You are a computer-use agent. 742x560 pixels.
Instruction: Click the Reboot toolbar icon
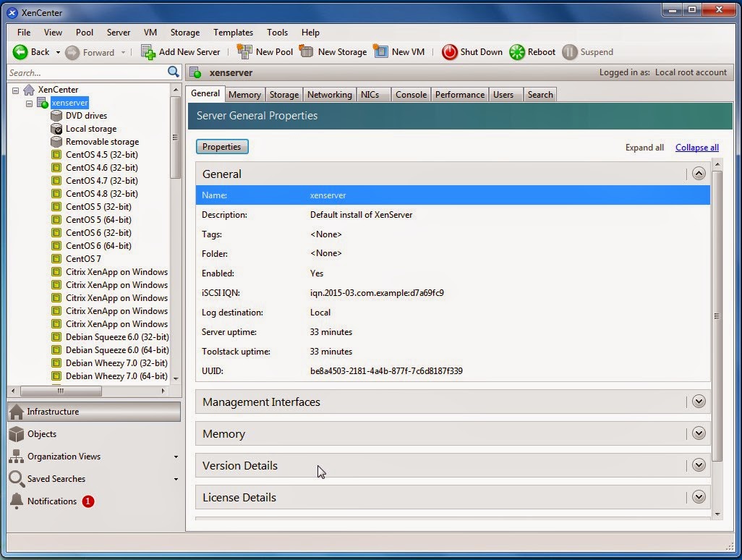tap(516, 51)
